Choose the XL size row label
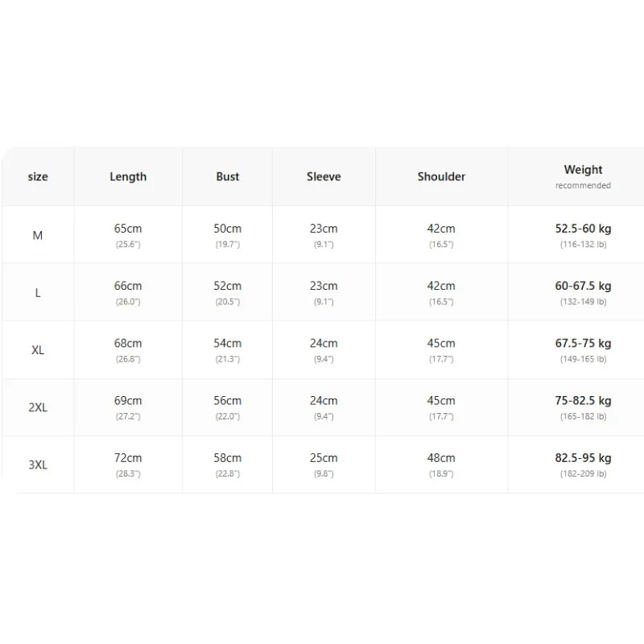 tap(38, 350)
